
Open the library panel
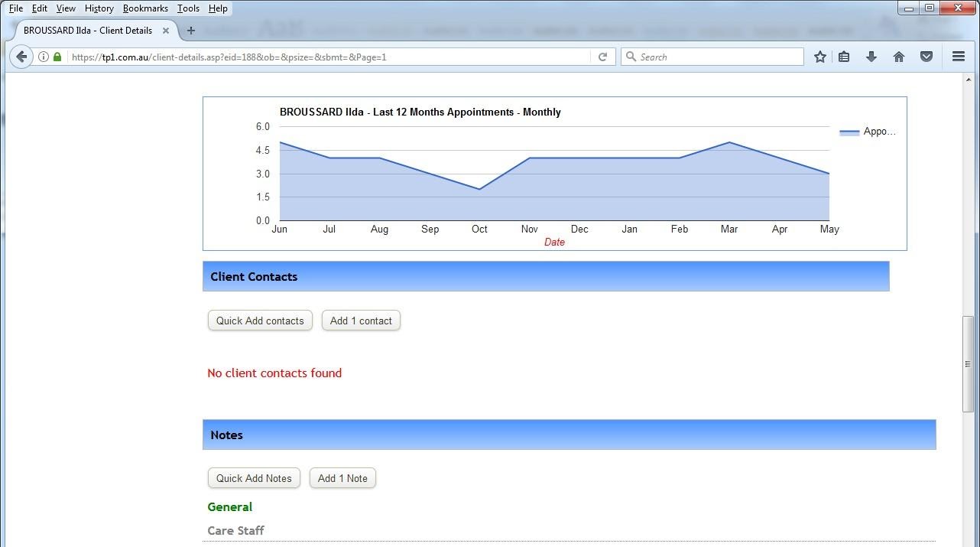[844, 56]
